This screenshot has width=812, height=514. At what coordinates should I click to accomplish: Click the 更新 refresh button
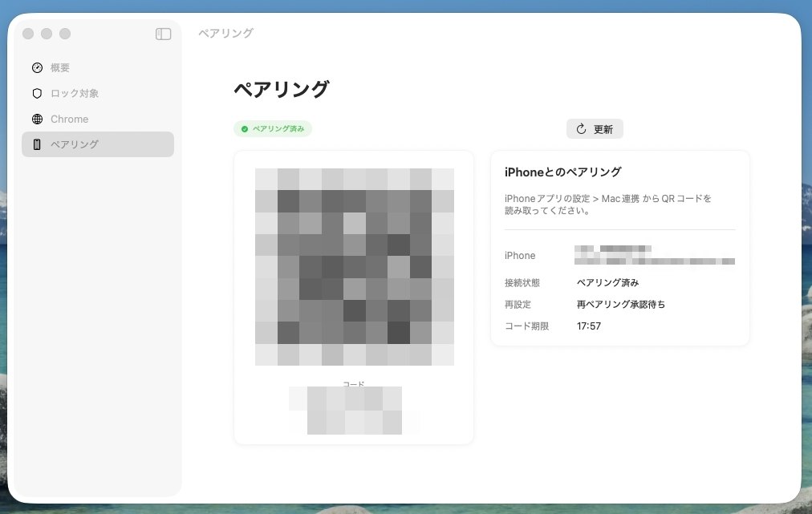coord(595,129)
